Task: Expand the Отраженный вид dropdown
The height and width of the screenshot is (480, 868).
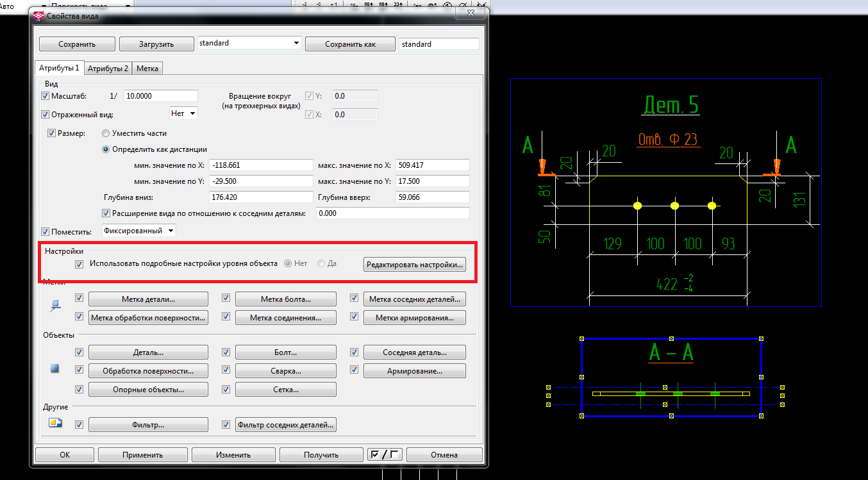Action: pos(183,113)
